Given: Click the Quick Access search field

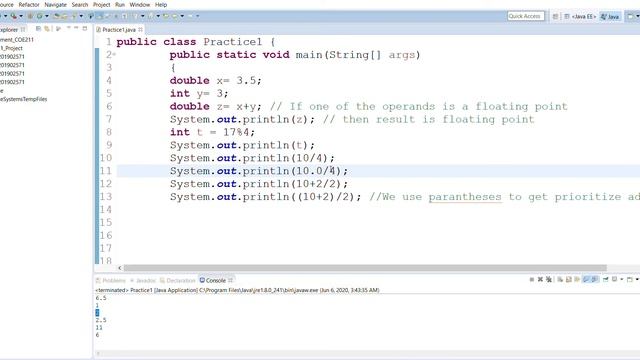Looking at the screenshot, I should click(x=526, y=16).
